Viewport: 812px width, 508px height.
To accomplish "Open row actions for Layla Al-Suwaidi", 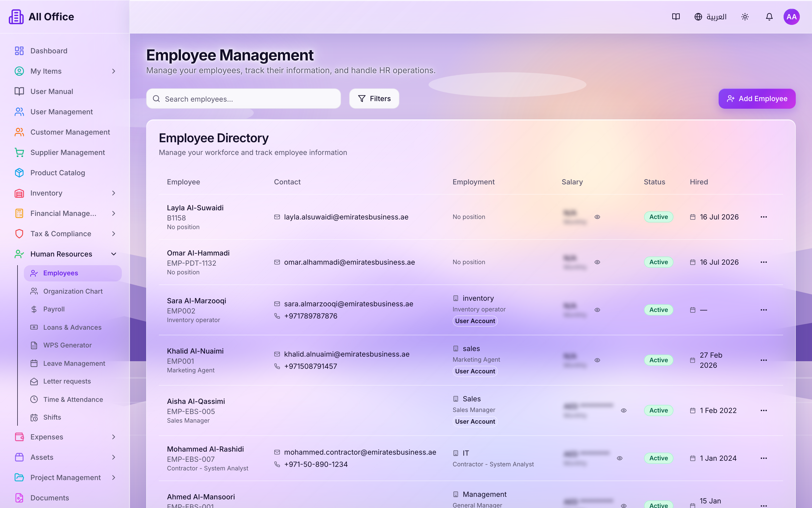I will (764, 217).
